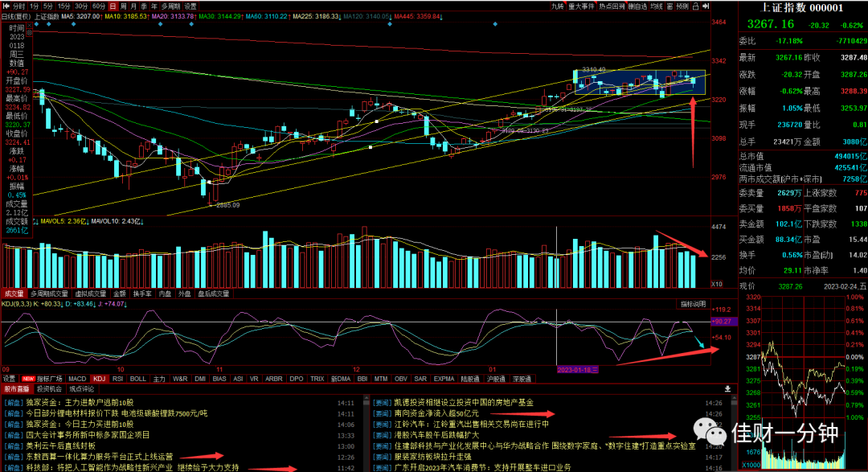This screenshot has width=868, height=472.
Task: Switch to the 月 monthly period
Action: point(133,6)
